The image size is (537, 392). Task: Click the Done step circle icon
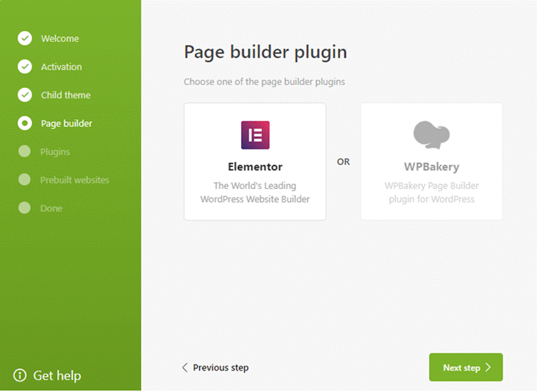[x=24, y=208]
